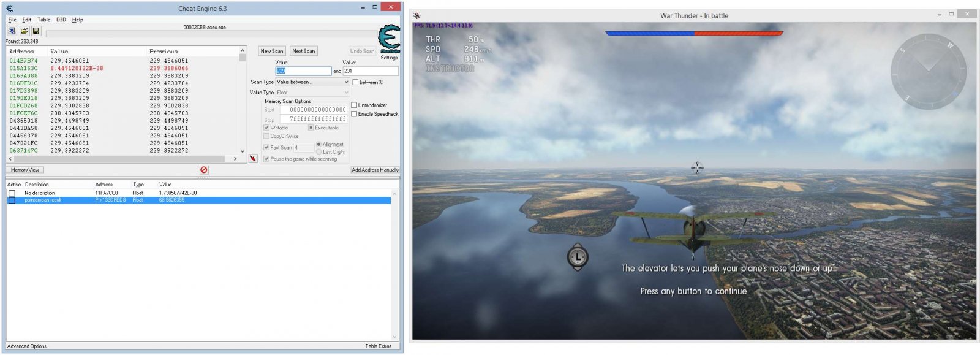Click the Cheat Engine title bar icon
This screenshot has height=355, width=980.
point(10,8)
